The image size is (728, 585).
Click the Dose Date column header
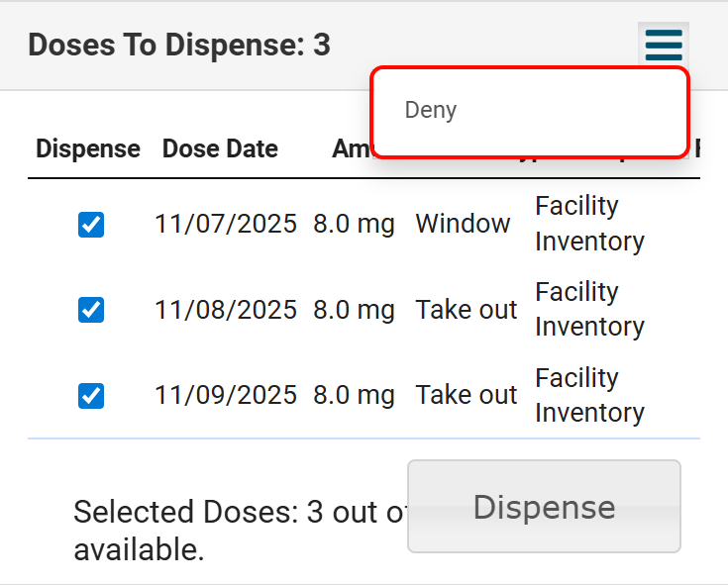pos(220,149)
